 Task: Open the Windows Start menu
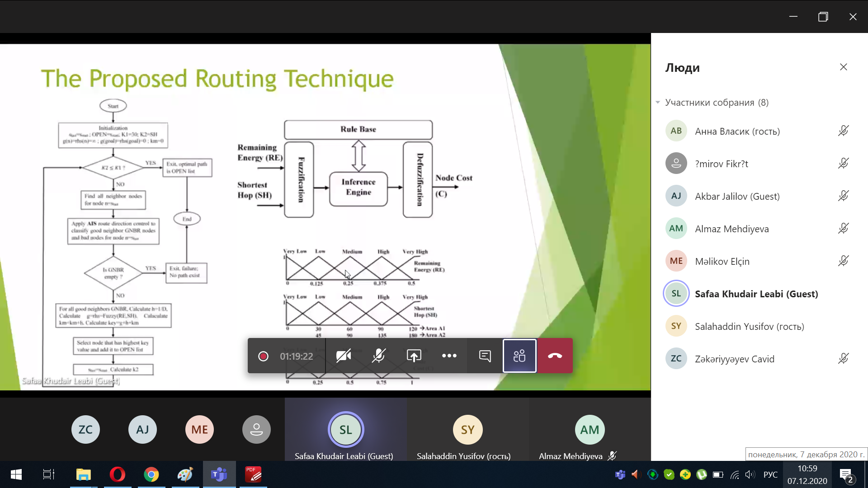(x=16, y=474)
